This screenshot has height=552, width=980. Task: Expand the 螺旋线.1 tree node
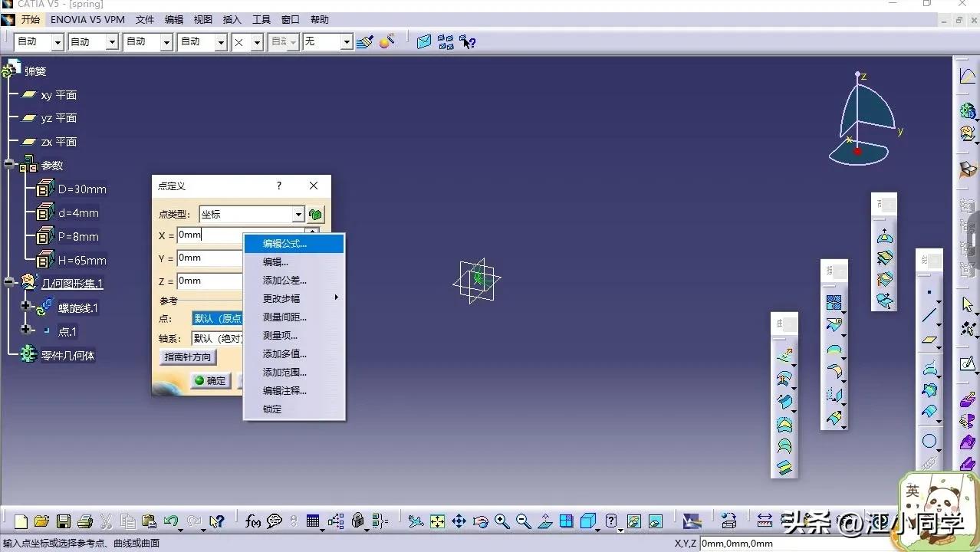pyautogui.click(x=26, y=307)
